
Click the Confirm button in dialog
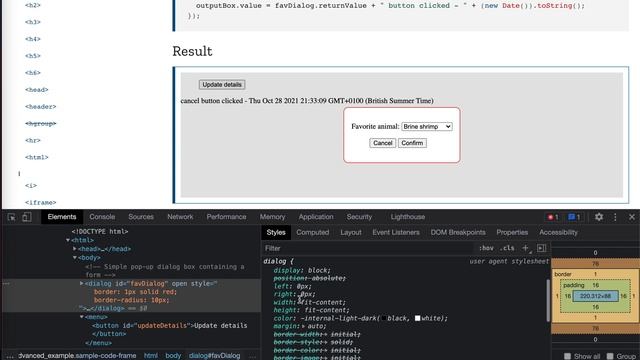pyautogui.click(x=412, y=143)
